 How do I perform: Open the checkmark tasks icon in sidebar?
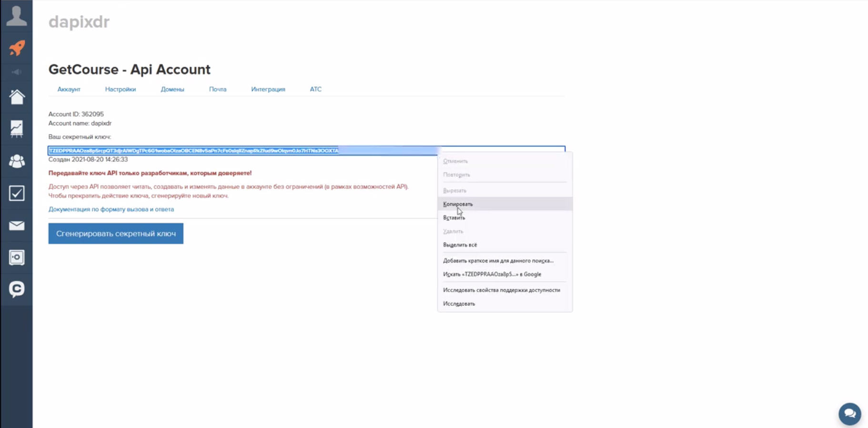click(17, 193)
